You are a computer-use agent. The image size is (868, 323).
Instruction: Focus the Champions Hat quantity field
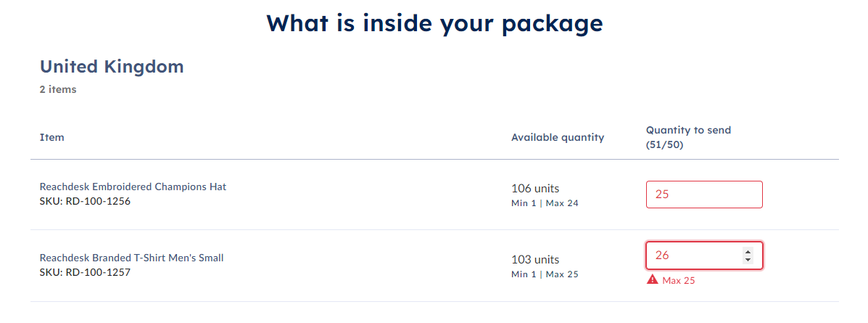704,195
